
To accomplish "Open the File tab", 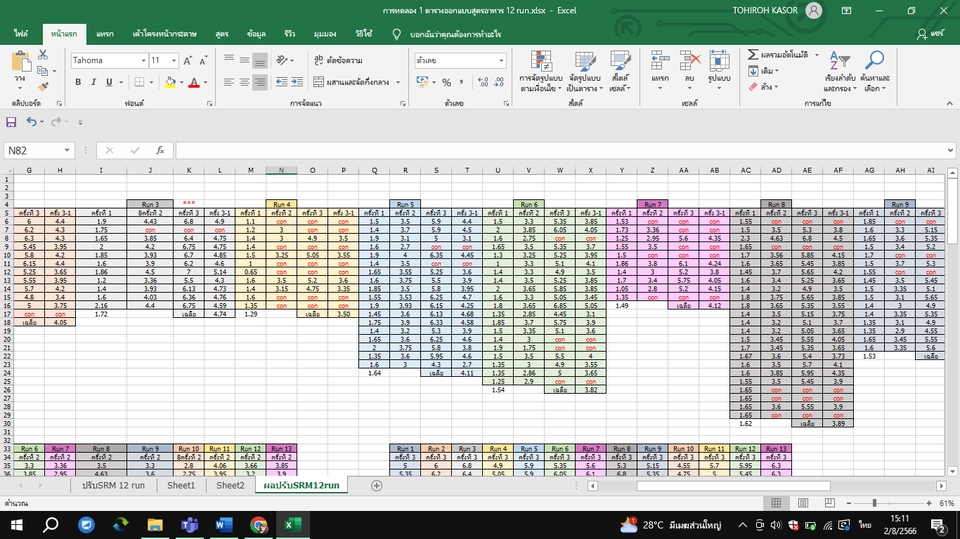I will click(21, 34).
